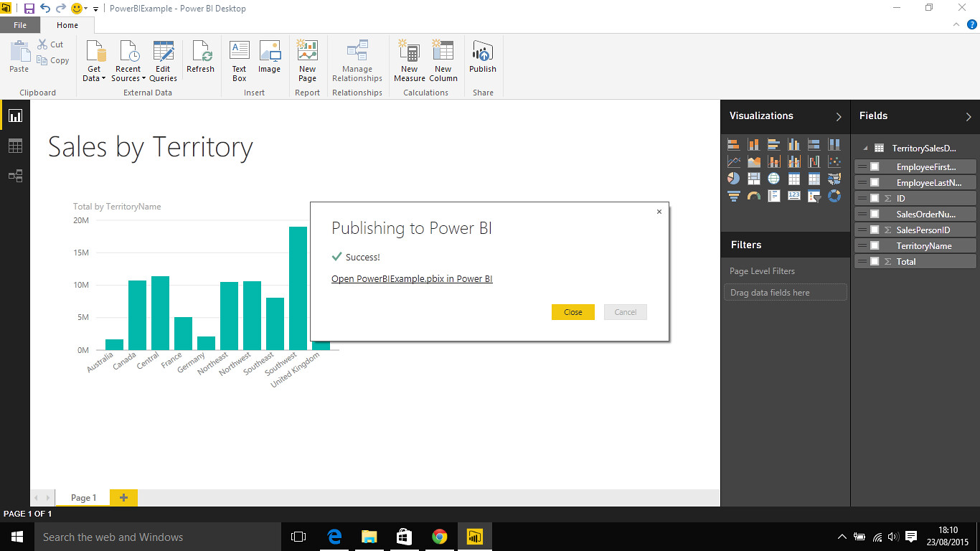
Task: Select the funnel visualization
Action: [733, 195]
